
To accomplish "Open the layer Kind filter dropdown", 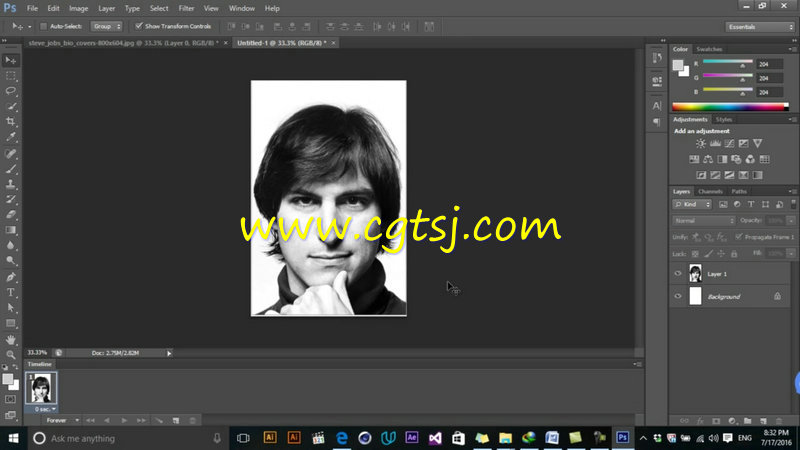I will pyautogui.click(x=692, y=204).
